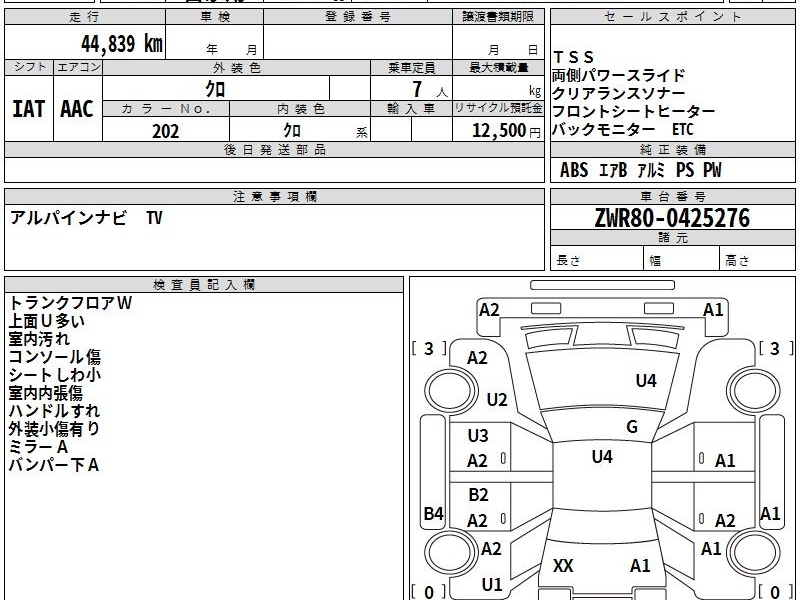Click inspector note 外装小傷有り
Image resolution: width=800 pixels, height=600 pixels.
pos(54,429)
